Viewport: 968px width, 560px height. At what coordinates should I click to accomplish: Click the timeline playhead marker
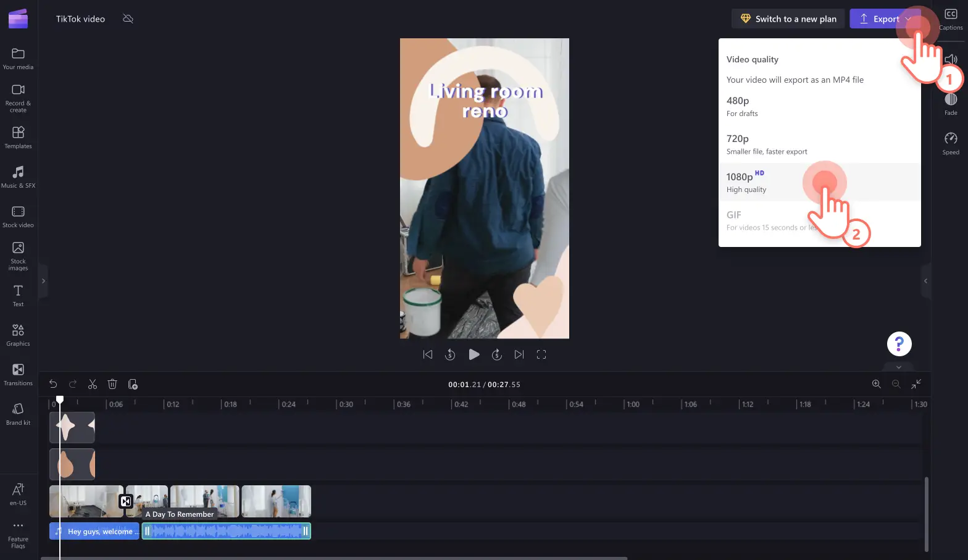tap(60, 400)
